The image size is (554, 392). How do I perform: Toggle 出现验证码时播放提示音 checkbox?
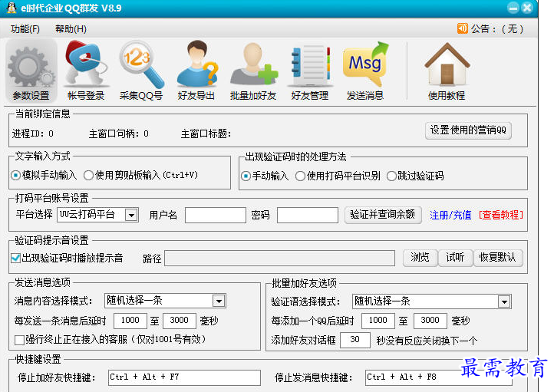point(16,259)
